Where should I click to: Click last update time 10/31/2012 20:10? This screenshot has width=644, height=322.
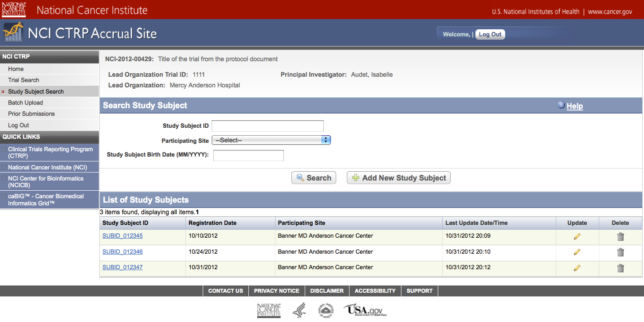click(468, 251)
